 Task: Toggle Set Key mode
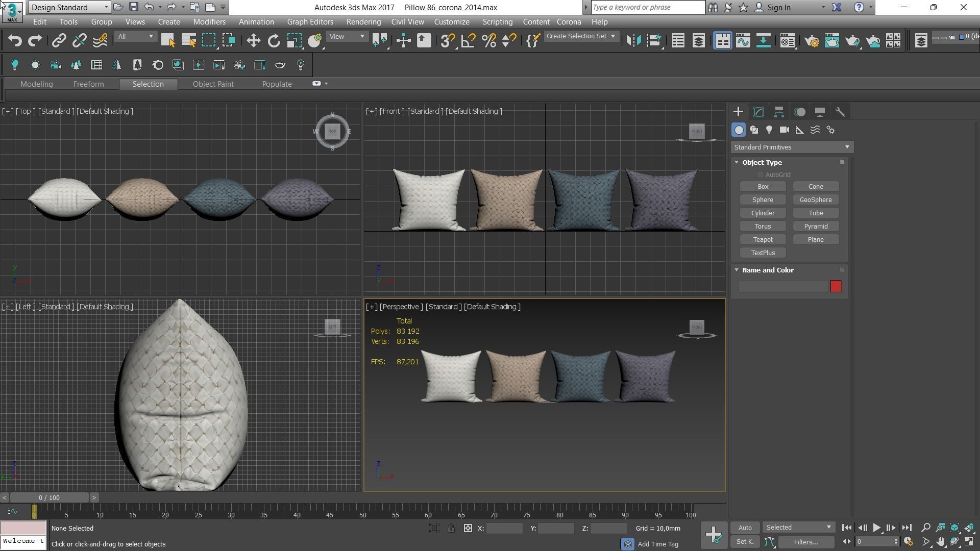pyautogui.click(x=745, y=542)
